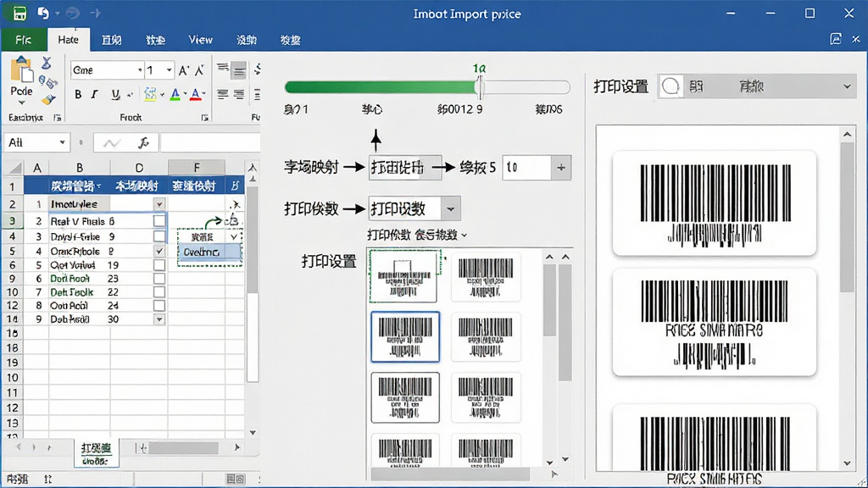
Task: Switch to the Home ribbon tab
Action: click(68, 40)
